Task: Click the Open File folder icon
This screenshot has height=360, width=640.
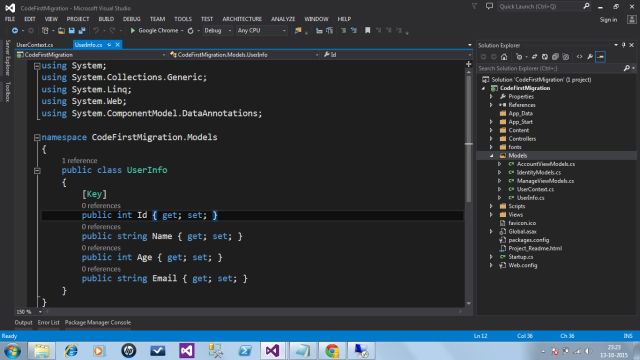Action: click(x=61, y=31)
